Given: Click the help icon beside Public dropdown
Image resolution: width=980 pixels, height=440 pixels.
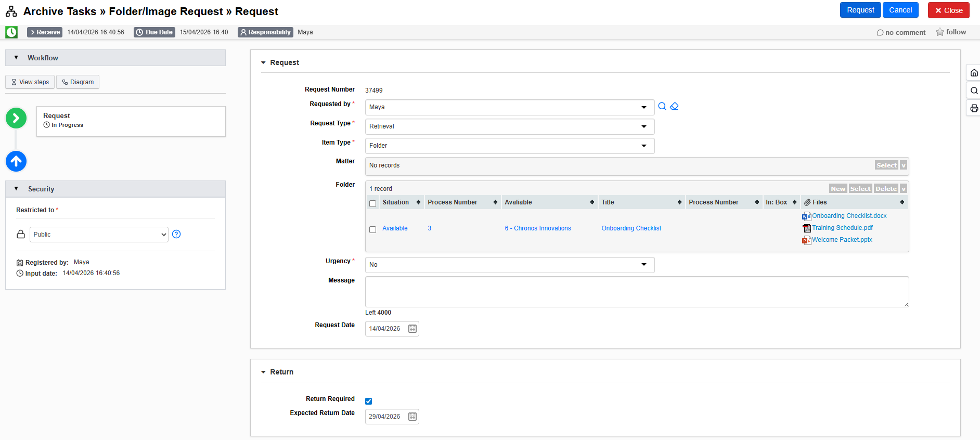Looking at the screenshot, I should click(x=176, y=234).
